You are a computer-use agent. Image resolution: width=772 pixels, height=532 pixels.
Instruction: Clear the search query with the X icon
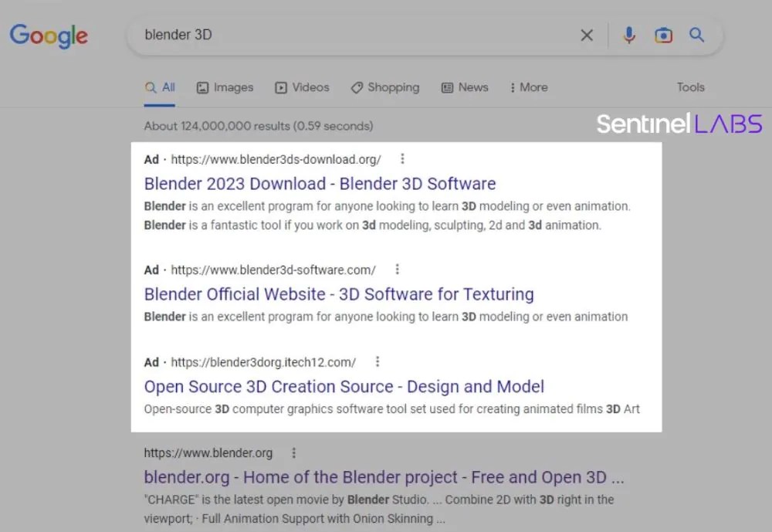tap(587, 35)
